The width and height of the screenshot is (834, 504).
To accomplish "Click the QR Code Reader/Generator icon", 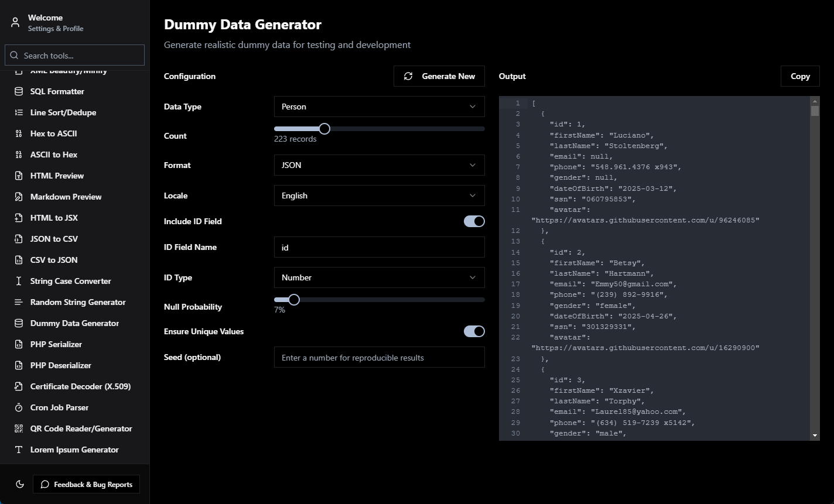I will pyautogui.click(x=19, y=428).
